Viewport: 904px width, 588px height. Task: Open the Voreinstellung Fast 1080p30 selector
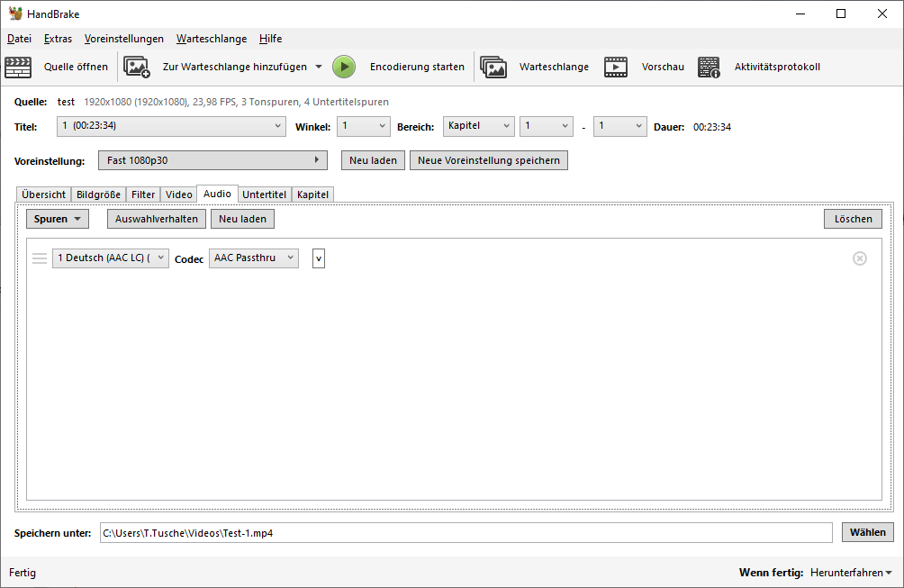click(212, 160)
